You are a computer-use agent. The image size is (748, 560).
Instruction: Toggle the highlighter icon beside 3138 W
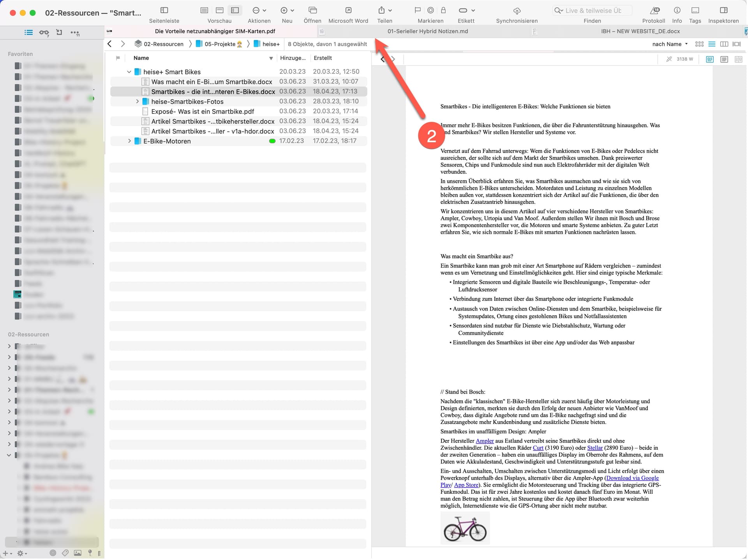pos(669,59)
